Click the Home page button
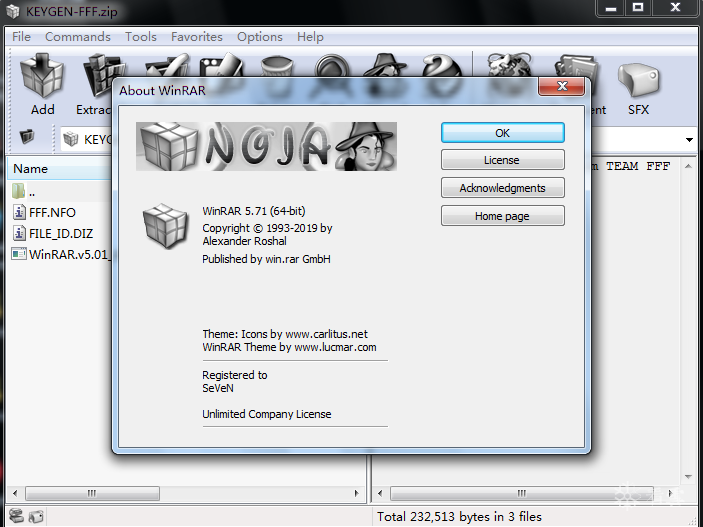The image size is (703, 527). point(503,216)
